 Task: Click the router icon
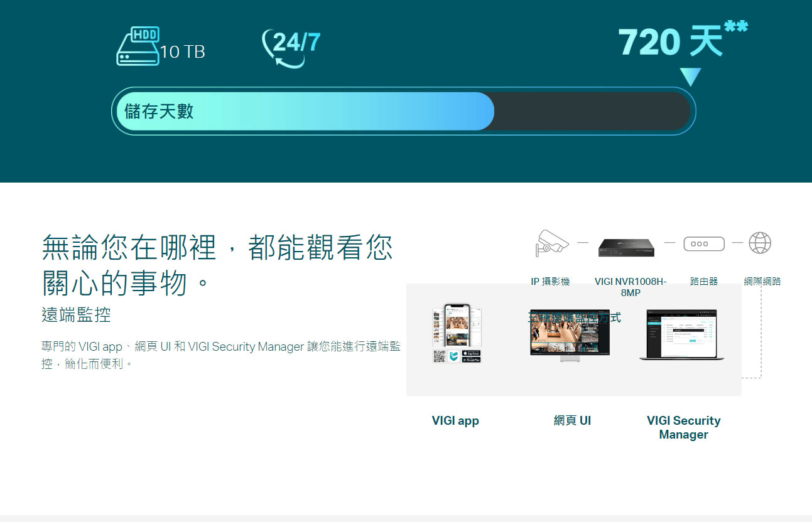click(703, 243)
